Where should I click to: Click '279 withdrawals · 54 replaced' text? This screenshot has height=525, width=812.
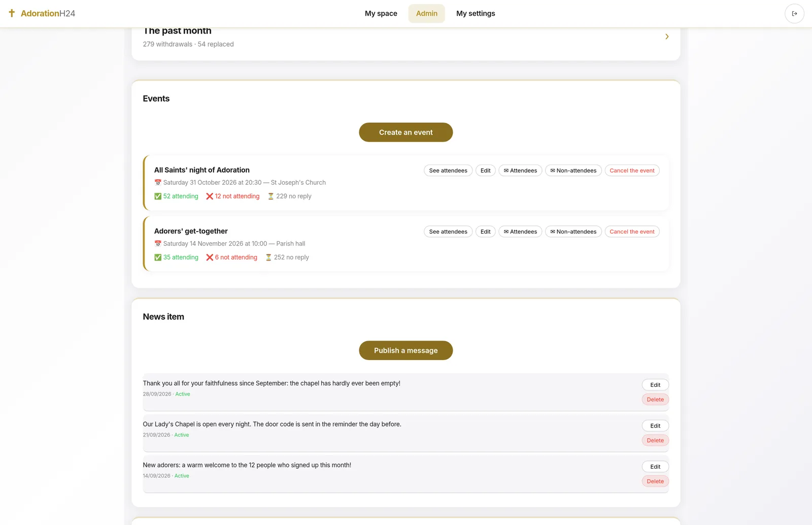click(188, 44)
